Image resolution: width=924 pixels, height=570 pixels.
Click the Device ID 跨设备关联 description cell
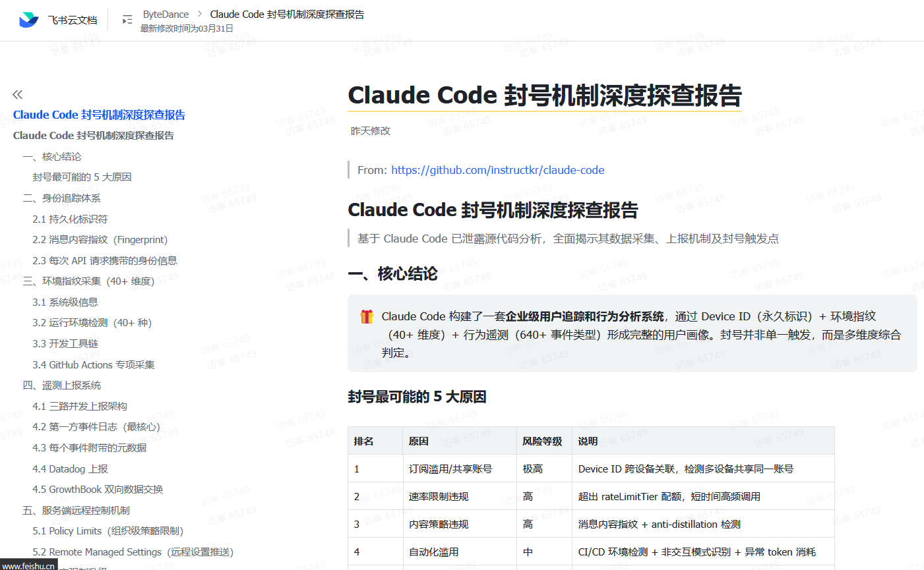pos(703,469)
